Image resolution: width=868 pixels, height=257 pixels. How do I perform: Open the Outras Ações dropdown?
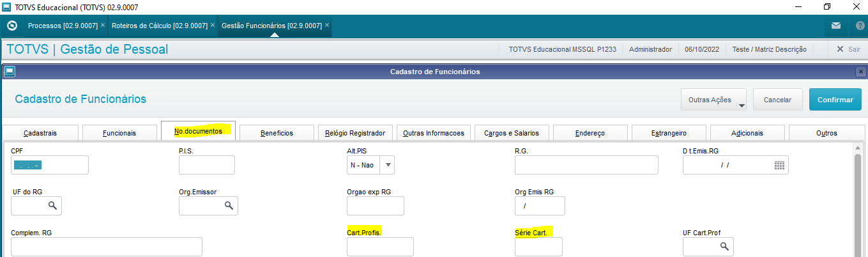point(714,100)
